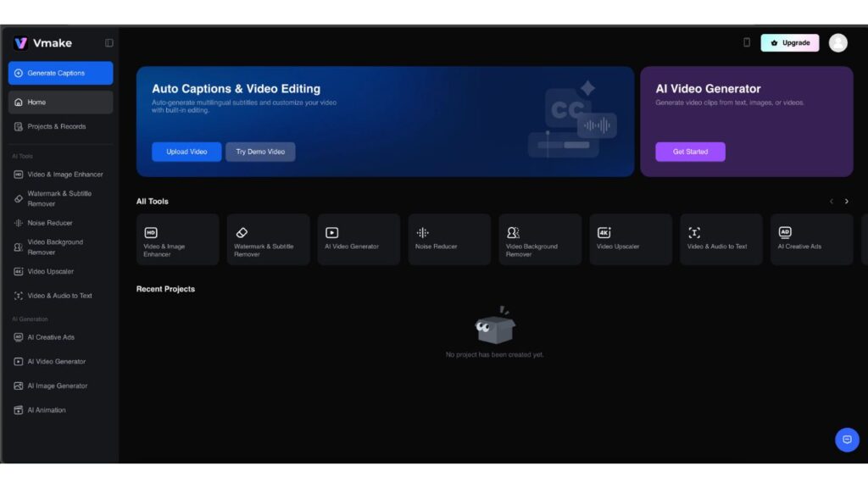Select Watermark & Subtitle Remover tool card

[x=268, y=240]
